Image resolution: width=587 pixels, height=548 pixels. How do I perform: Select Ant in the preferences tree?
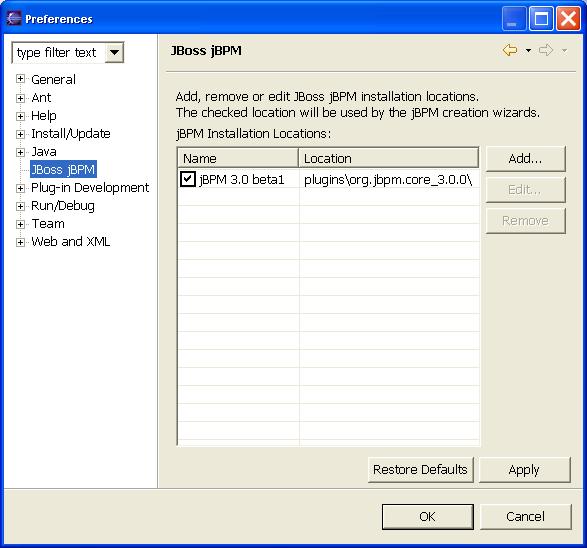41,98
